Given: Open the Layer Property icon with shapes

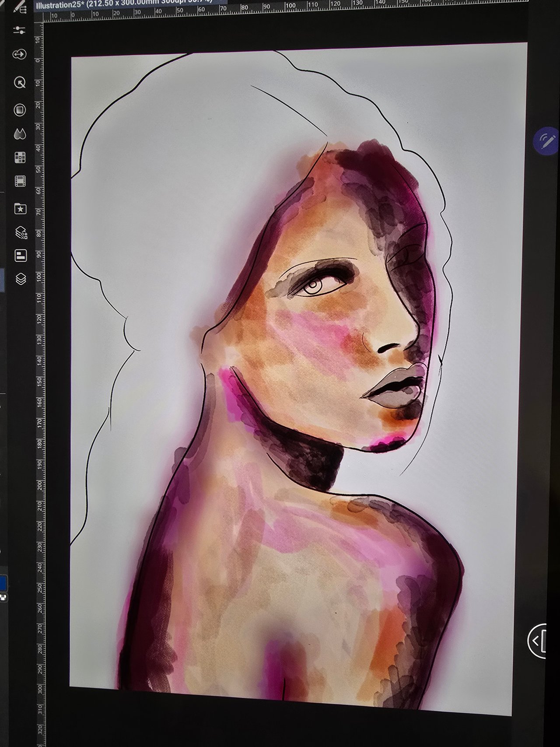Looking at the screenshot, I should [x=21, y=232].
